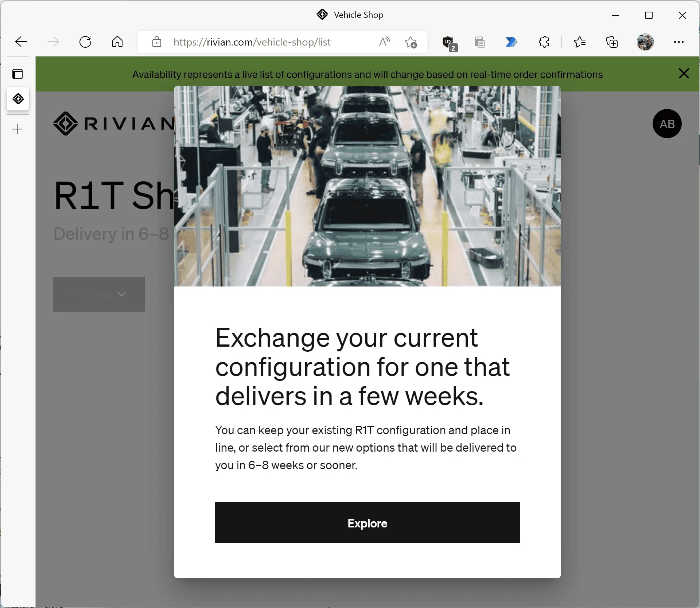700x608 pixels.
Task: Click the Explore button
Action: tap(367, 523)
